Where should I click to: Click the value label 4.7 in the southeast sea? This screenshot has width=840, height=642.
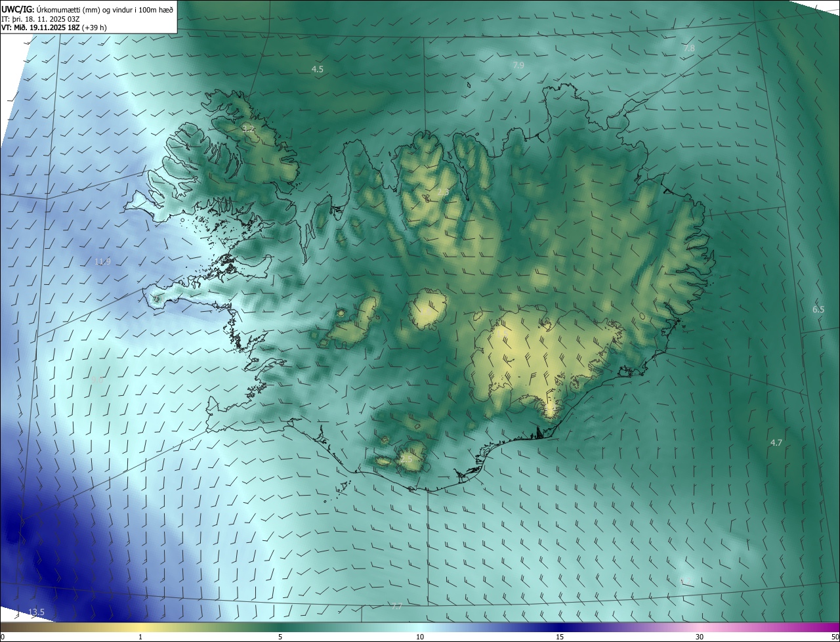(x=776, y=443)
